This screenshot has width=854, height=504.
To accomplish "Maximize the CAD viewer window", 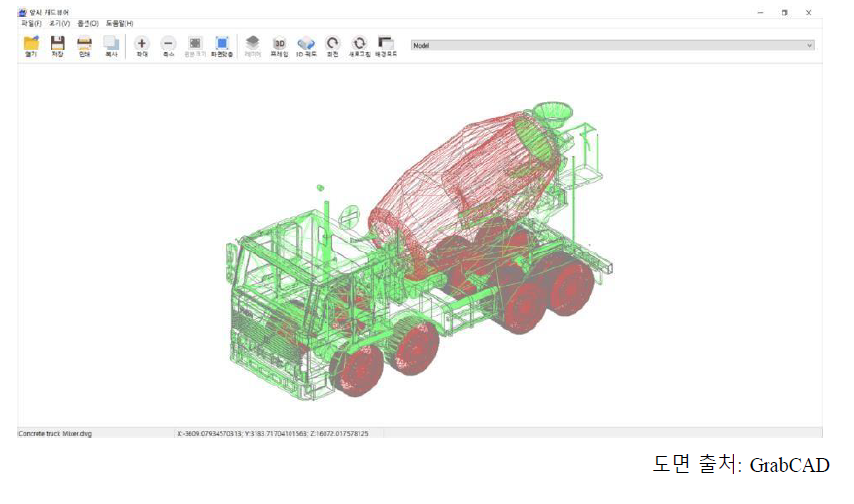I will point(785,12).
